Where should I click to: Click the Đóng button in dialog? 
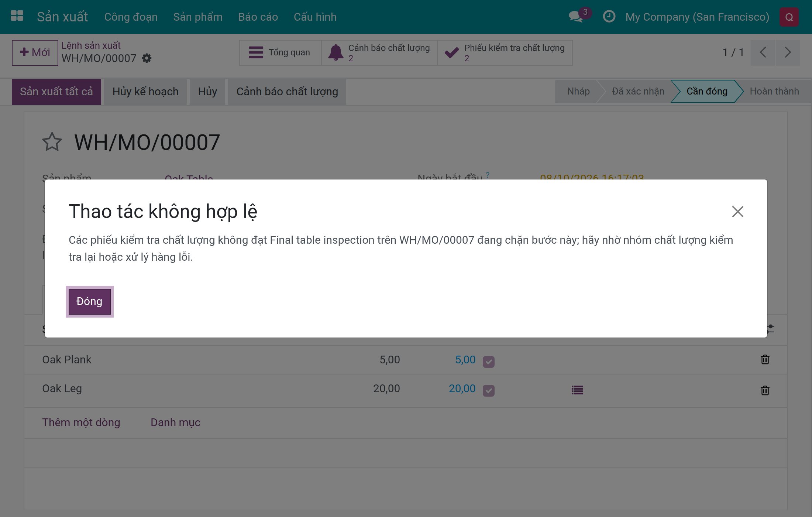(x=89, y=301)
